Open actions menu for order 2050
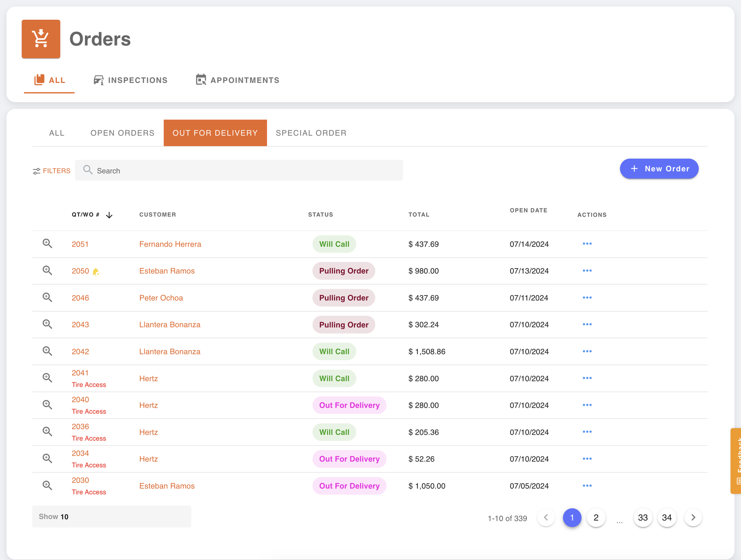Screen dimensions: 741x560 pyautogui.click(x=587, y=271)
